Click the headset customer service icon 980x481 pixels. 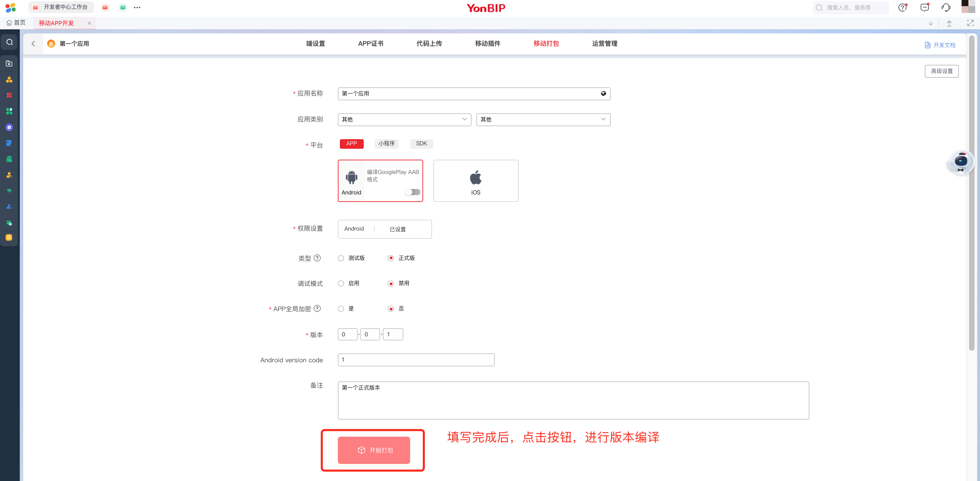click(x=946, y=8)
